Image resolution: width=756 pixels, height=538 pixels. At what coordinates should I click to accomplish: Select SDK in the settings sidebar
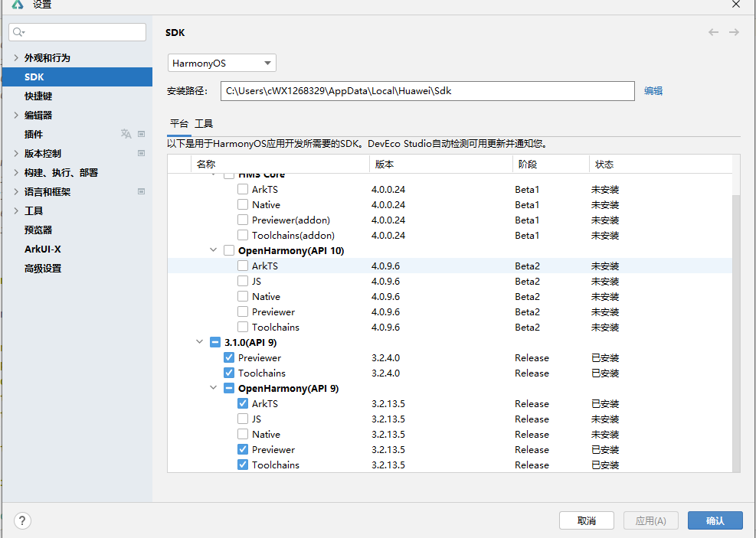pyautogui.click(x=77, y=77)
